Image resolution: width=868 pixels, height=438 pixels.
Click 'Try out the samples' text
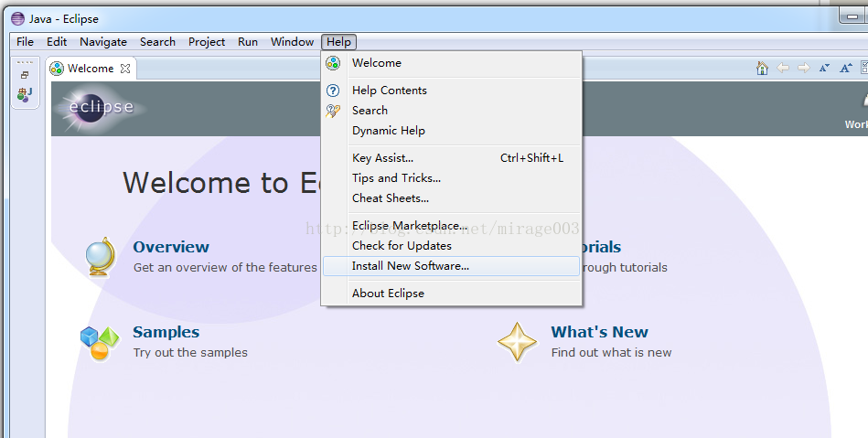(190, 353)
